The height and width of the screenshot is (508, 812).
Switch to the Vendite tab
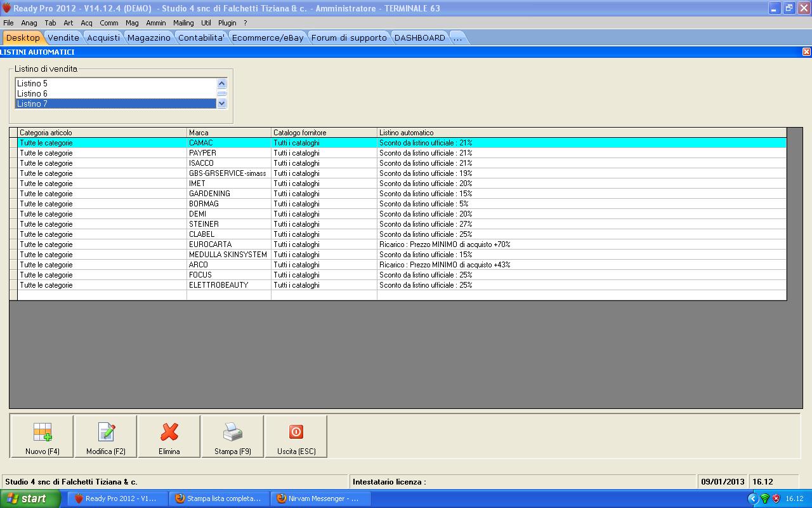coord(63,37)
